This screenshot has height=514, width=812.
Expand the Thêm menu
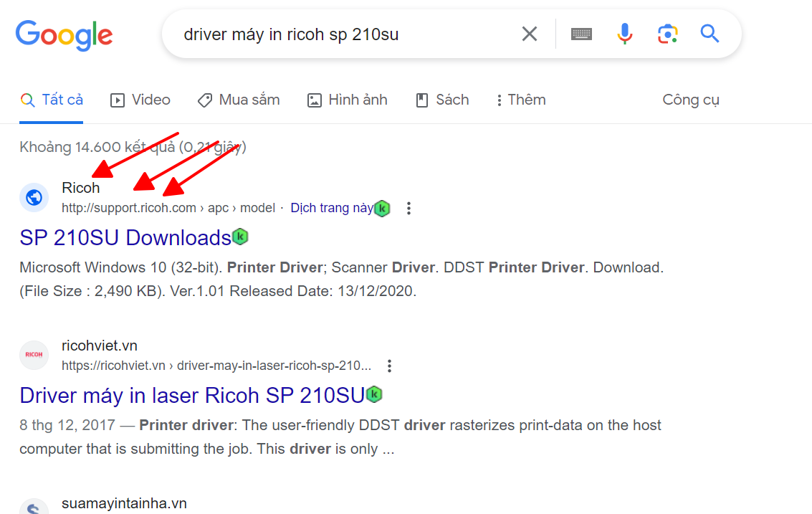pos(521,100)
